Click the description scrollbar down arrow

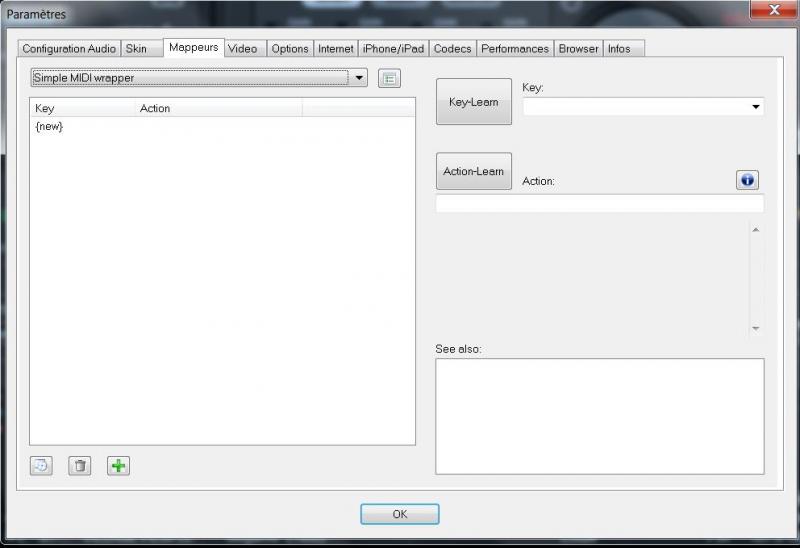point(756,328)
